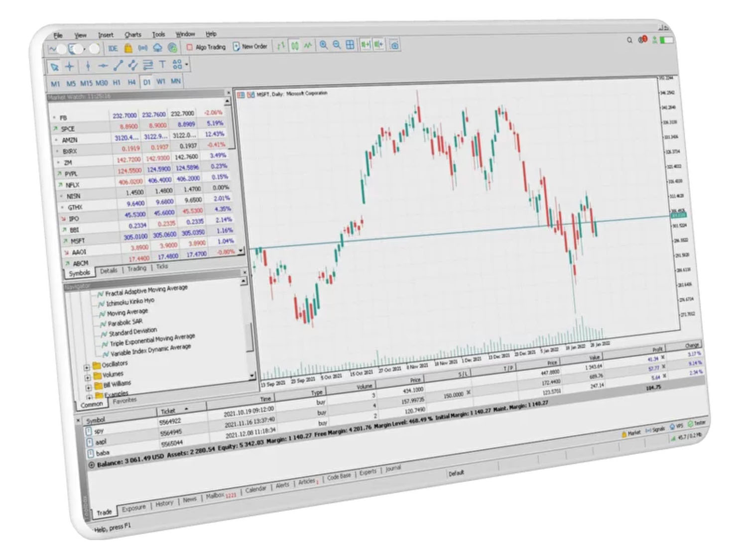Image resolution: width=747 pixels, height=560 pixels.
Task: Select the Horizontal Line drawing tool
Action: coord(103,65)
